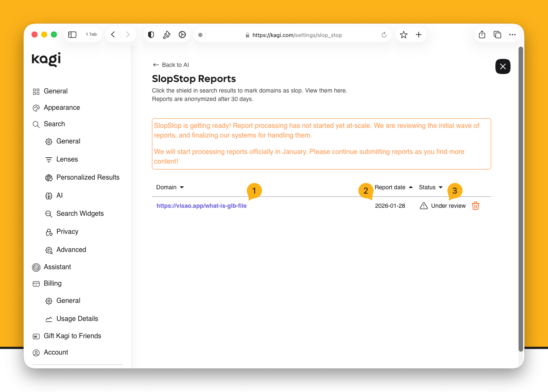Open the Domain sort dropdown
Image resolution: width=548 pixels, height=392 pixels.
[182, 187]
